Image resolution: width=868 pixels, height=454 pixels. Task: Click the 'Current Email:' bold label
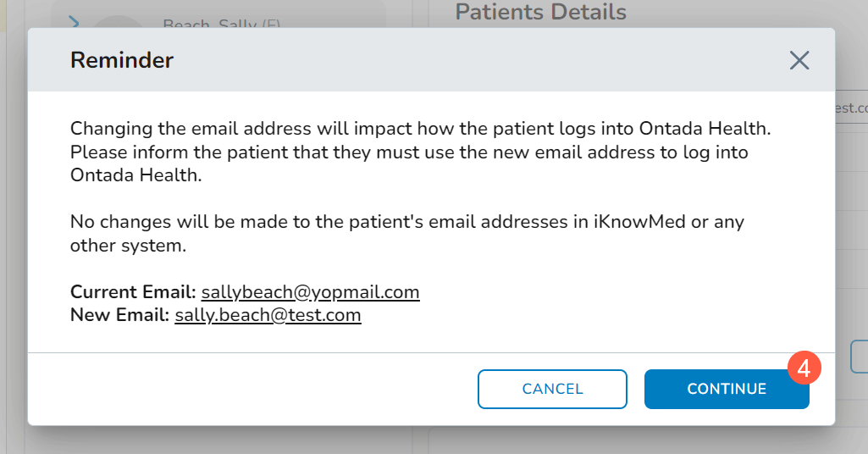133,292
